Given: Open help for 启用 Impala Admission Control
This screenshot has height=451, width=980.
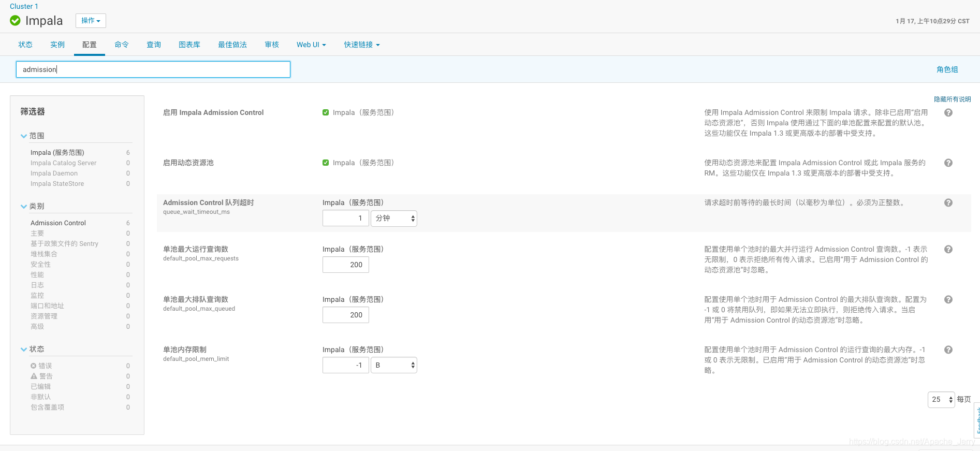Looking at the screenshot, I should 948,112.
